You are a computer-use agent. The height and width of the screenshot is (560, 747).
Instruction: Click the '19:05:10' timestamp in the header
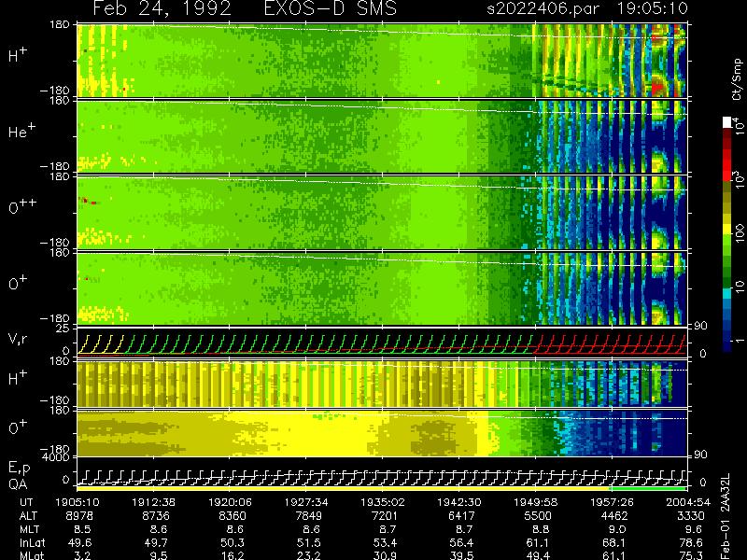(653, 8)
